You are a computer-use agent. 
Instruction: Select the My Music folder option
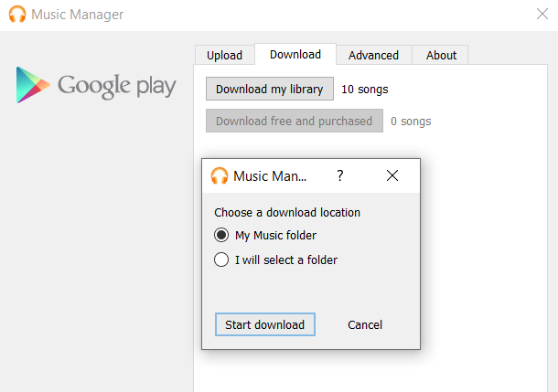[221, 236]
